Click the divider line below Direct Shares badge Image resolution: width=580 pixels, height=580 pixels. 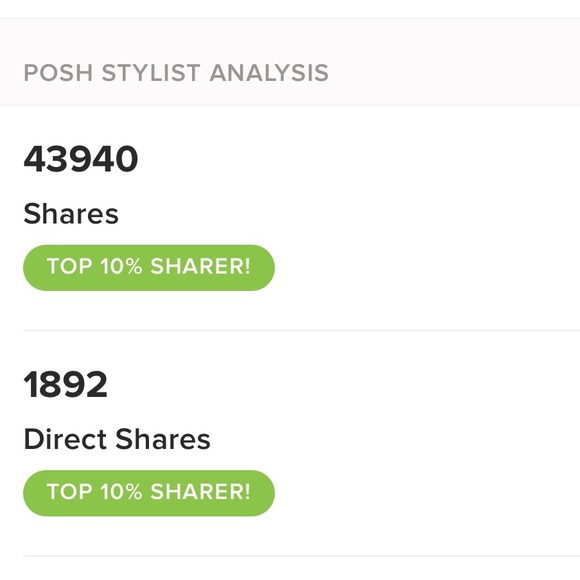tap(301, 556)
